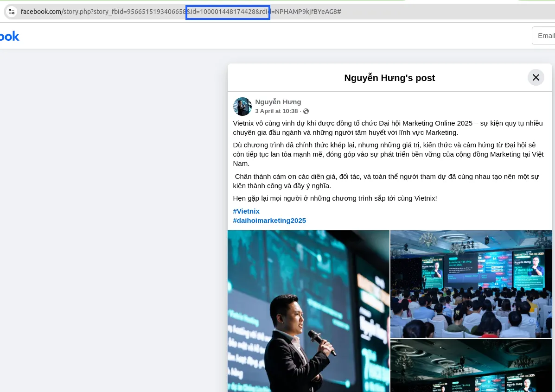Open the #daihoimarketing2025 hashtag

(x=269, y=221)
